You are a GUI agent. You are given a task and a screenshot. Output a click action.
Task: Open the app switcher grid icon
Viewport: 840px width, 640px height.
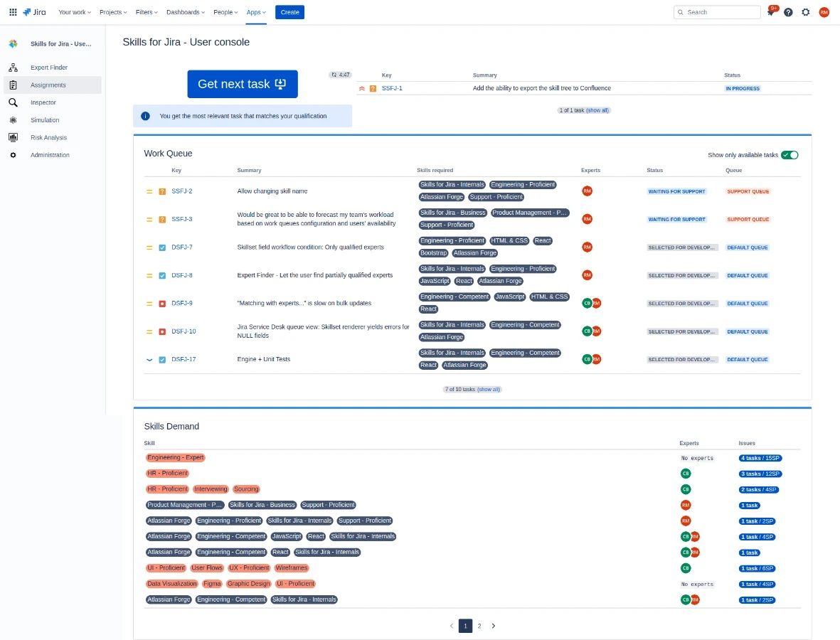(13, 12)
